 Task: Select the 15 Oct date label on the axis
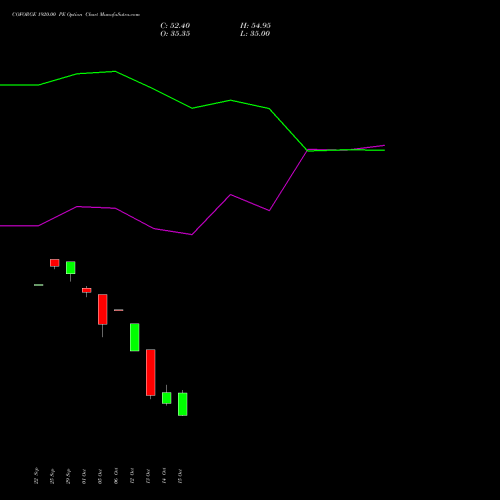pyautogui.click(x=180, y=476)
